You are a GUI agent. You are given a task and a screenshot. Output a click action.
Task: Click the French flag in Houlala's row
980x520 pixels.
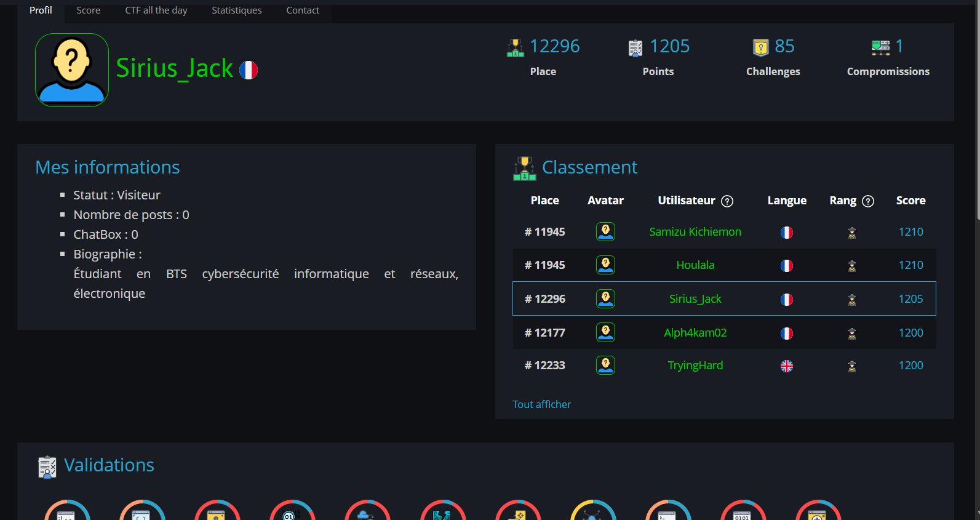787,266
